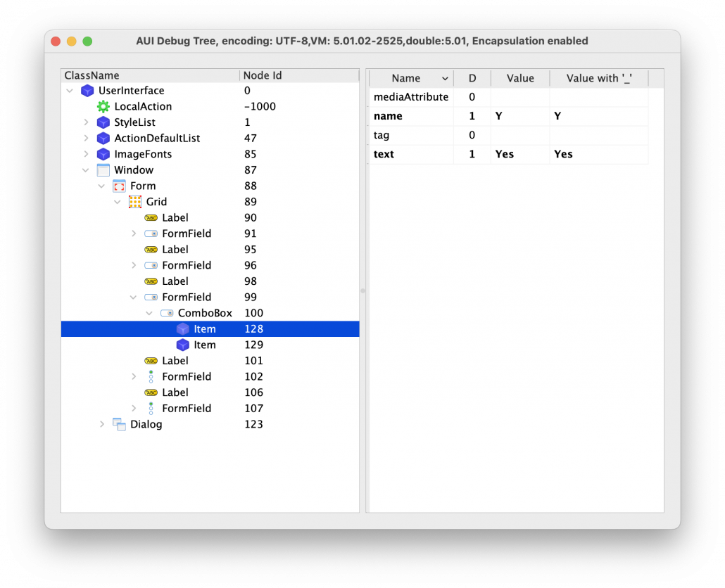Sort by the Name column header
This screenshot has height=588, width=725.
click(x=412, y=79)
